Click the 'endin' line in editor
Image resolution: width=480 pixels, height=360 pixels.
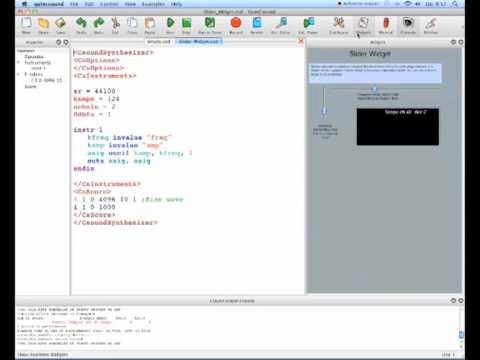84,168
